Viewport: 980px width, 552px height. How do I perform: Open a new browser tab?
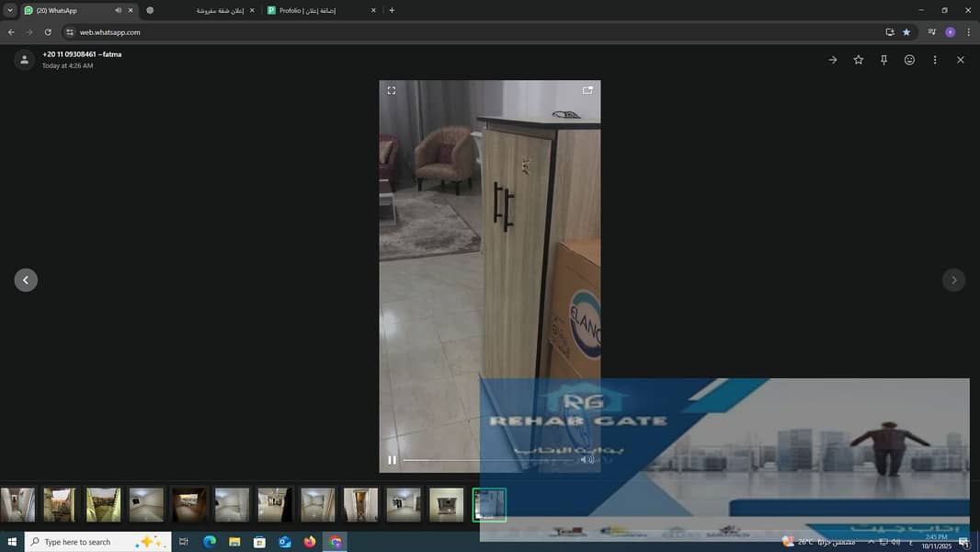click(x=392, y=10)
